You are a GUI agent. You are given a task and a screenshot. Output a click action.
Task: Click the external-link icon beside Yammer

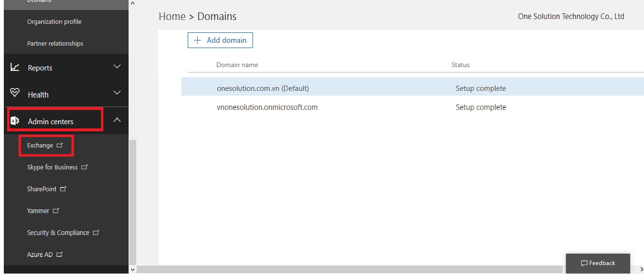[56, 211]
